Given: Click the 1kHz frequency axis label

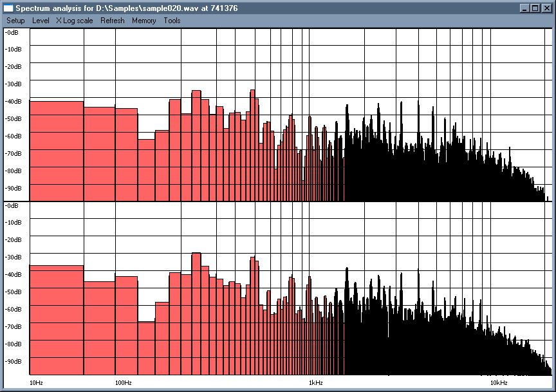Looking at the screenshot, I should (x=315, y=381).
